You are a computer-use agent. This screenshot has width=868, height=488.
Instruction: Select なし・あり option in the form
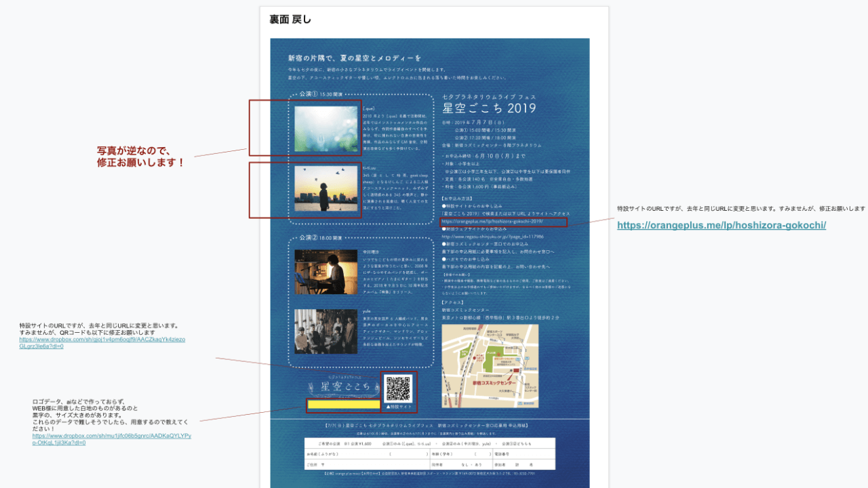pyautogui.click(x=472, y=464)
